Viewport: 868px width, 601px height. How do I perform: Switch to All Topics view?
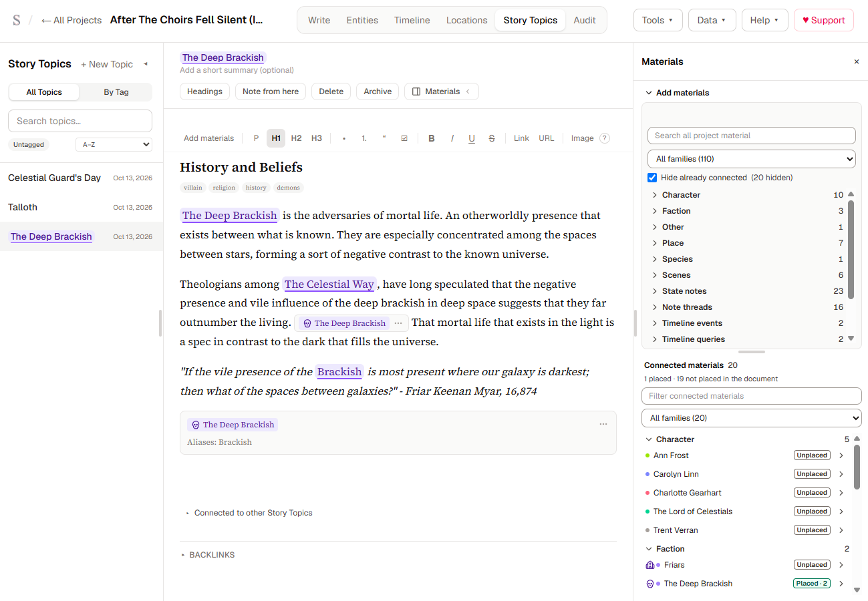[x=44, y=92]
